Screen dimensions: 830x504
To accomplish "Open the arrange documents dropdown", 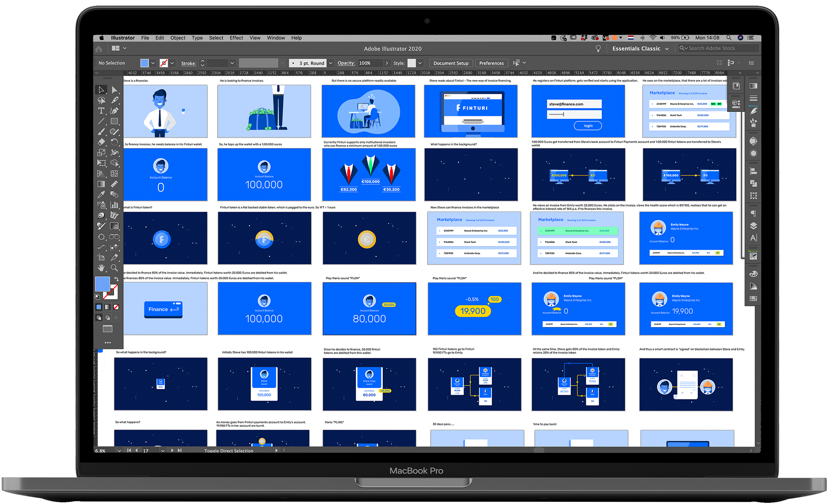I will [119, 48].
